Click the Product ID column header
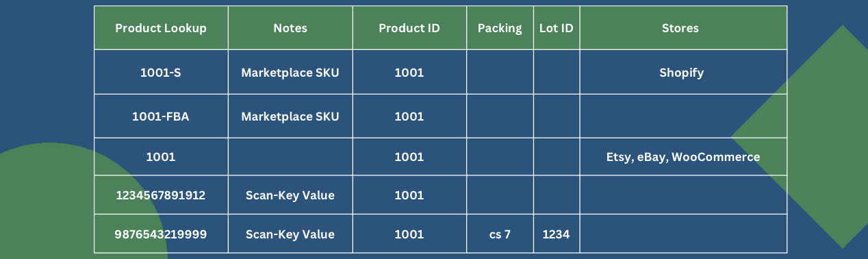This screenshot has height=259, width=868. [x=409, y=28]
